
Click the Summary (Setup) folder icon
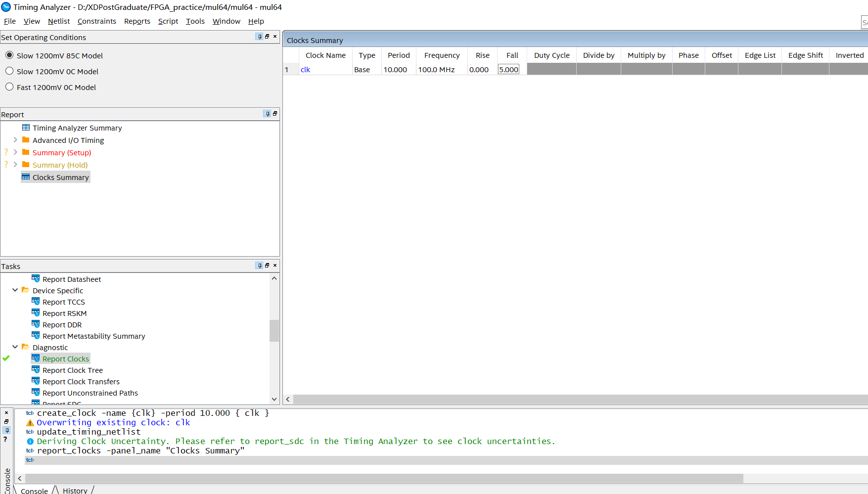click(x=26, y=152)
